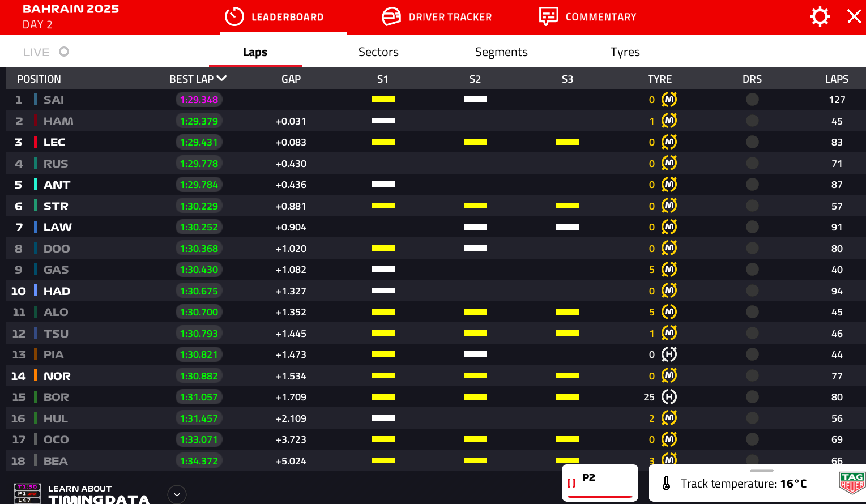The height and width of the screenshot is (504, 866).
Task: Open the P2 session card
Action: (x=600, y=482)
